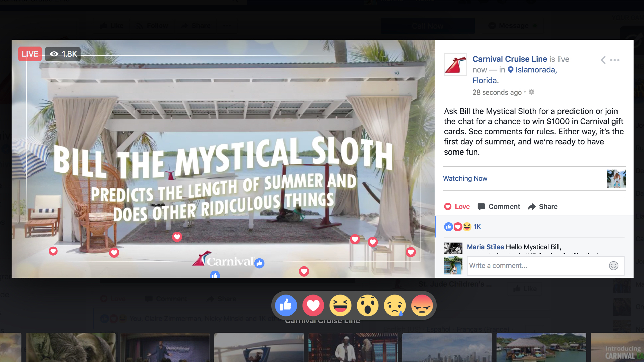Click the 28 seconds ago timestamp

coord(497,92)
